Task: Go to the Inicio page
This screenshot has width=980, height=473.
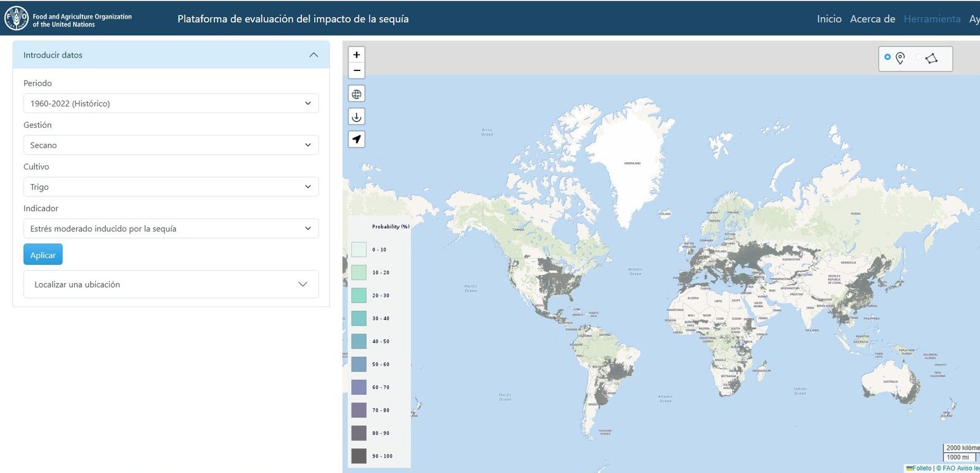Action: pyautogui.click(x=829, y=19)
